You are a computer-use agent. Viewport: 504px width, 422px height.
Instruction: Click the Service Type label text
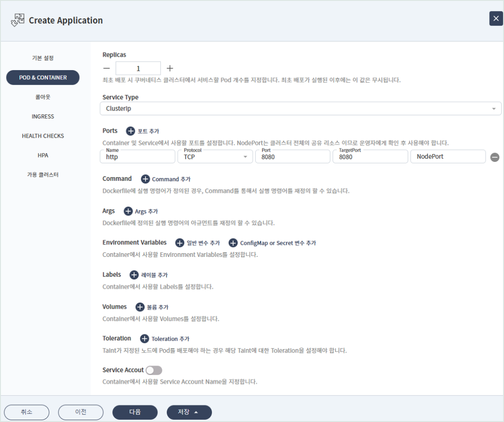120,97
